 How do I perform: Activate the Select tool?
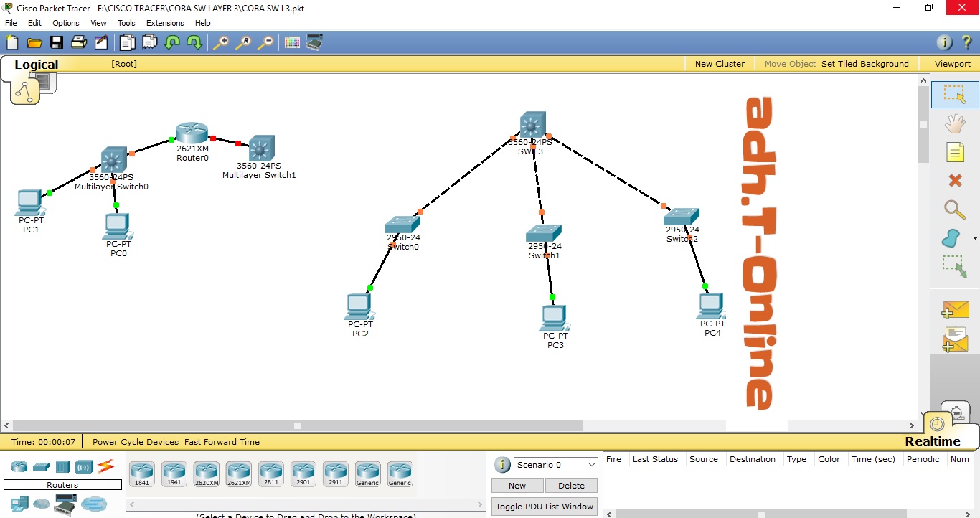(955, 95)
